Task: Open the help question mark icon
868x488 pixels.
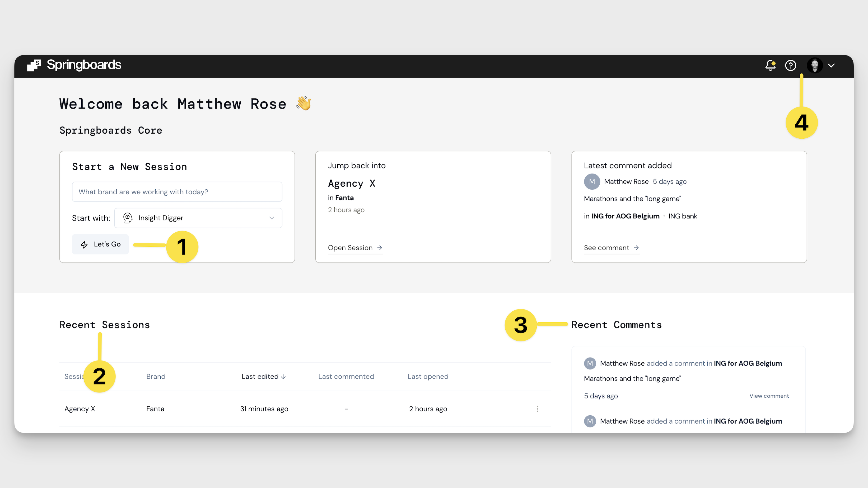Action: (x=791, y=65)
